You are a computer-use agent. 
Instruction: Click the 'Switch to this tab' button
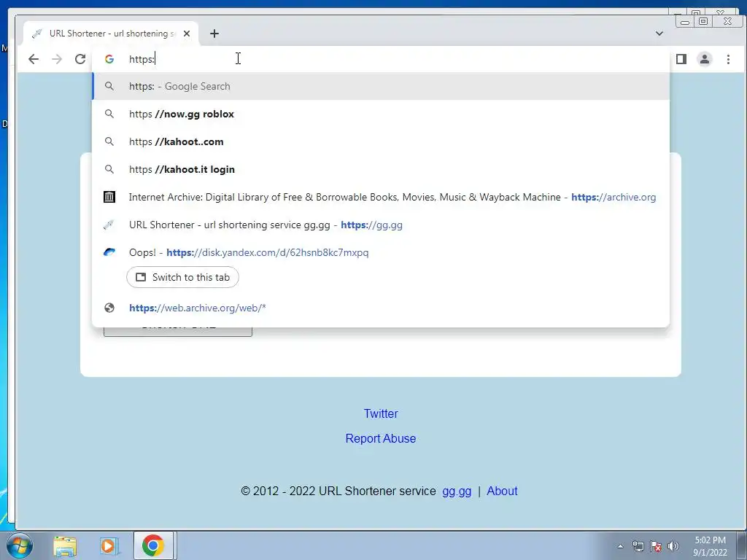[x=182, y=277]
